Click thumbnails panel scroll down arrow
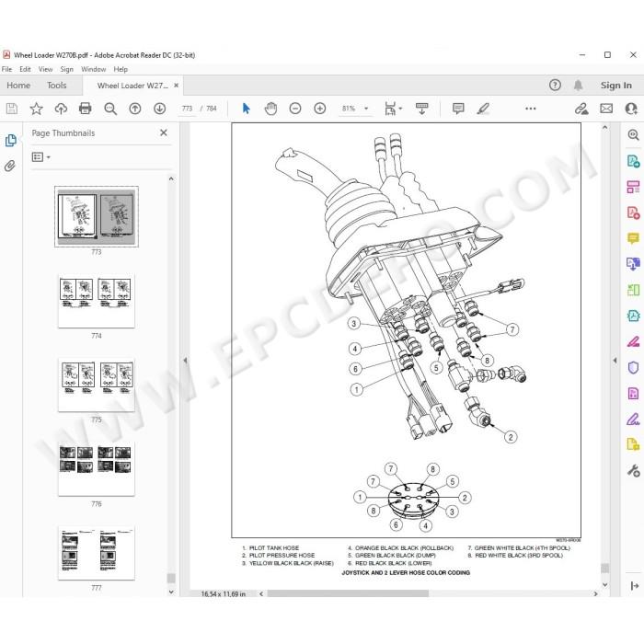Screen dimensions: 644x644 click(171, 592)
